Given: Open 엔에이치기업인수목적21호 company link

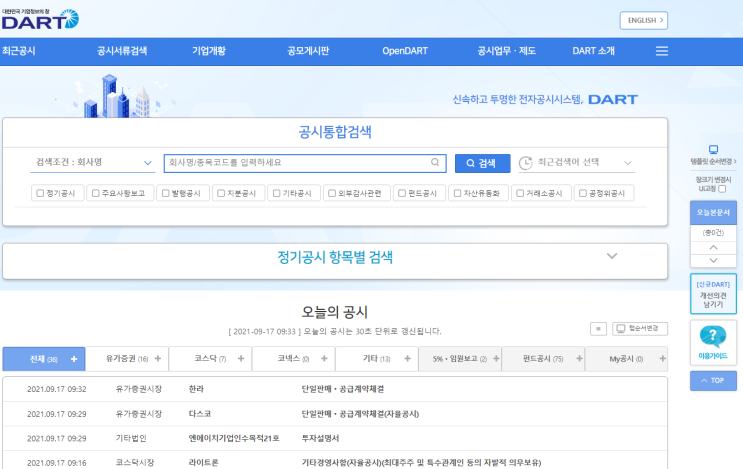Looking at the screenshot, I should (x=234, y=438).
